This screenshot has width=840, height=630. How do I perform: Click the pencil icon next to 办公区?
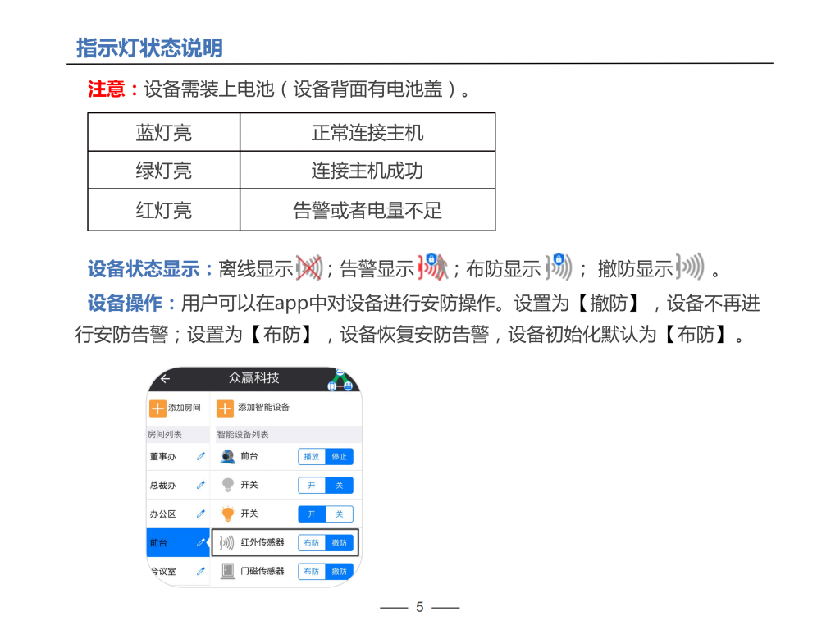pos(200,514)
